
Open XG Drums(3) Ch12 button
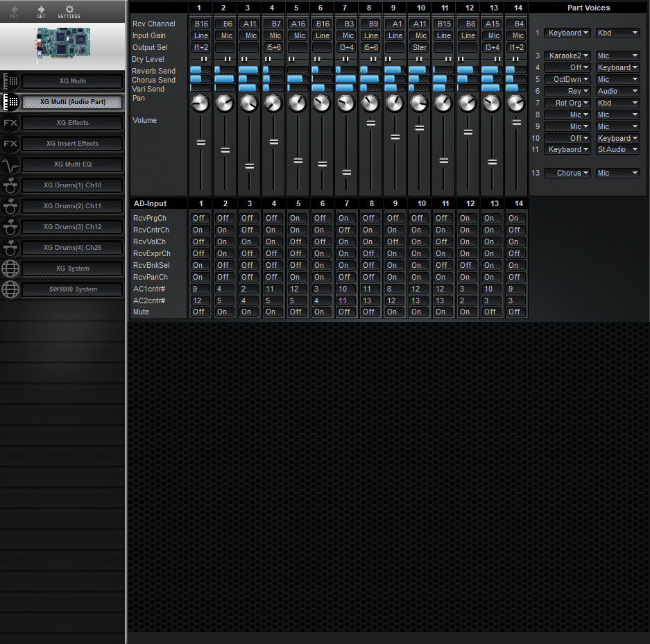73,227
